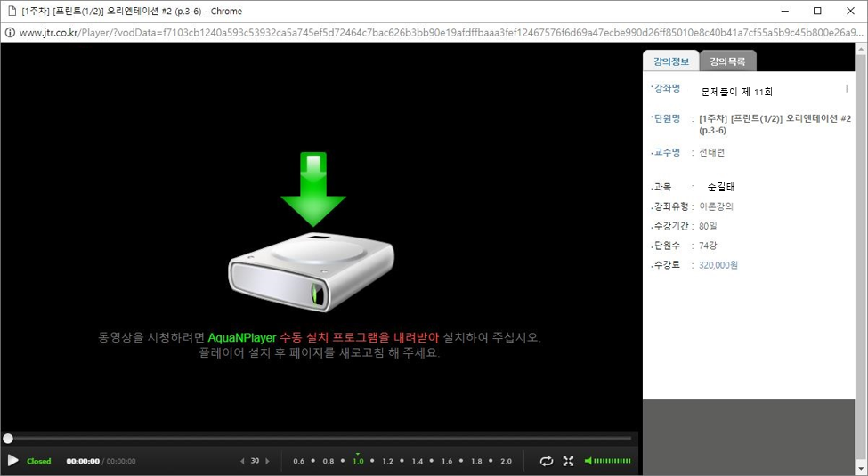Close the Chrome player window

850,11
